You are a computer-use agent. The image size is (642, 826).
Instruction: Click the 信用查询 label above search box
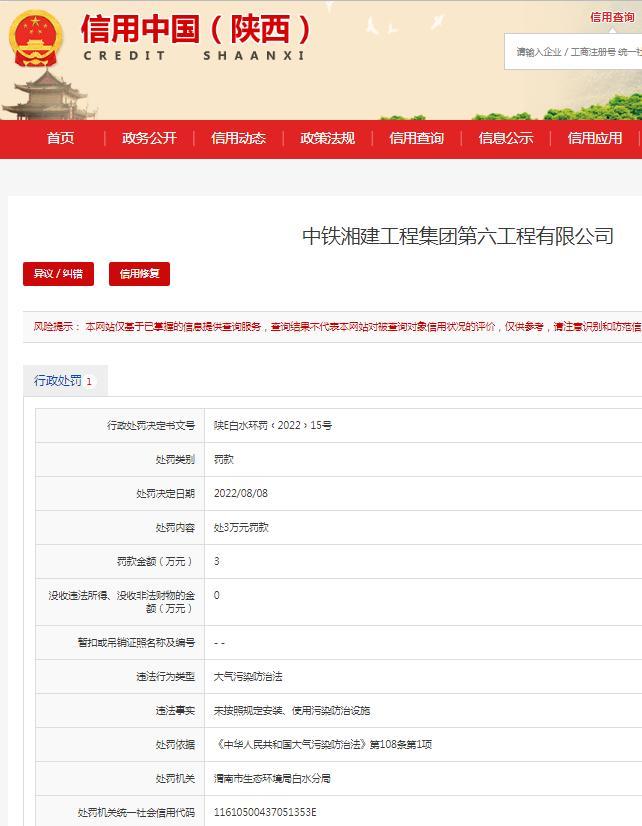click(612, 17)
